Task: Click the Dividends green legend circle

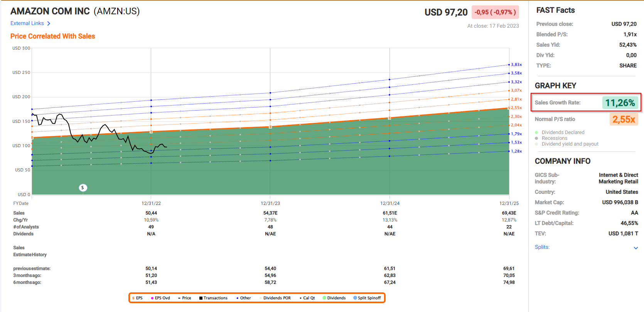Action: (325, 298)
